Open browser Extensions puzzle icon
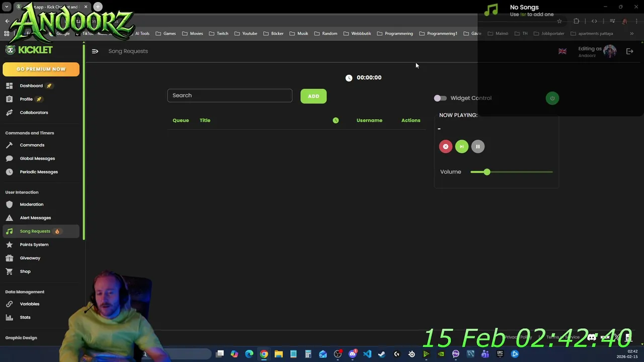Screen dimensions: 644x362 pos(576,21)
